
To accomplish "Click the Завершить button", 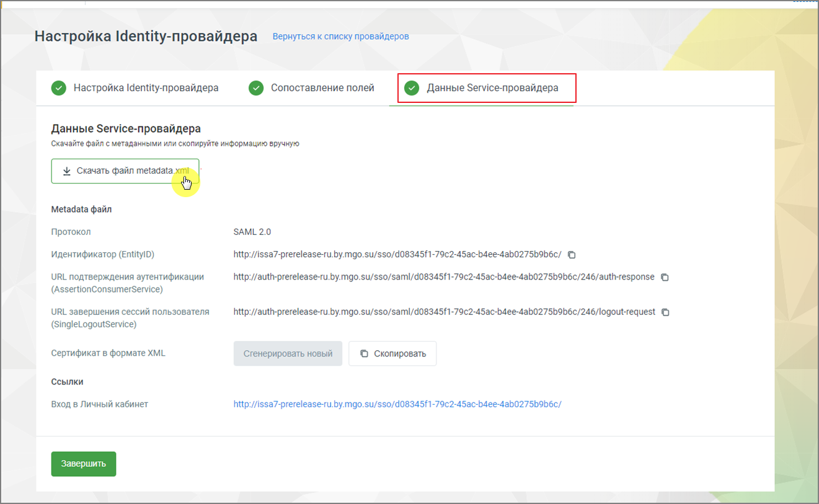I will click(x=84, y=464).
